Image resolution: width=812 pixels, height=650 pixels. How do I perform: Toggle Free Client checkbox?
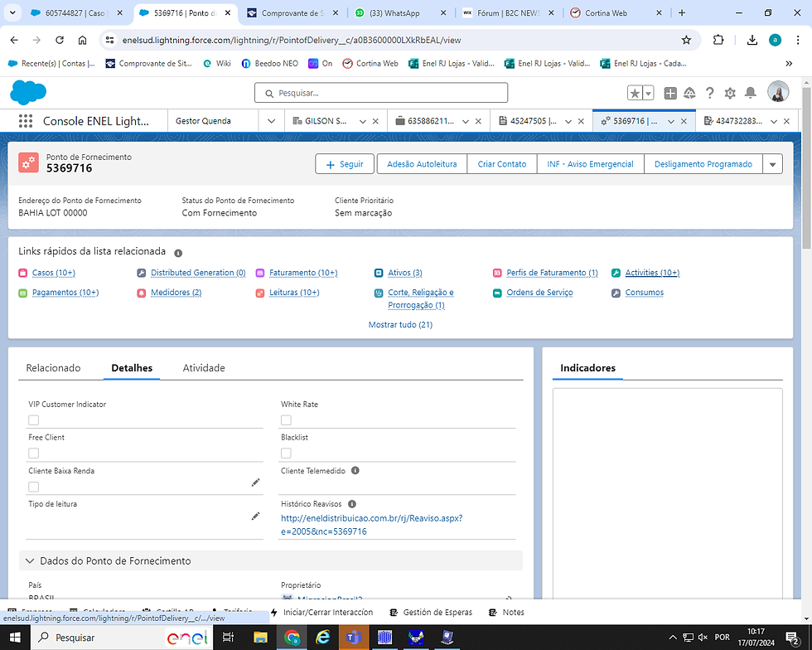(x=34, y=453)
